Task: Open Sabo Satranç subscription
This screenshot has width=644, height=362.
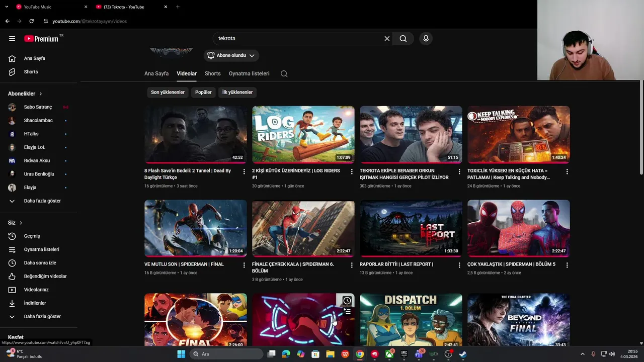Action: [39, 107]
